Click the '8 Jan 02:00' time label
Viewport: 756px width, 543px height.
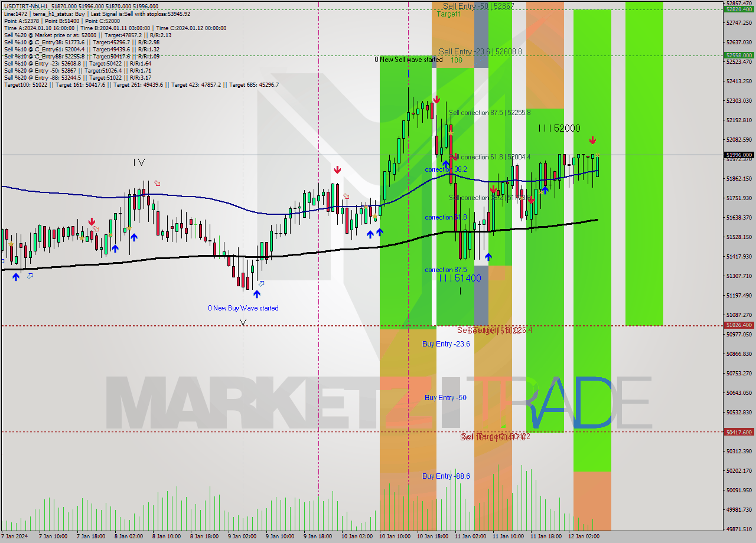click(128, 537)
